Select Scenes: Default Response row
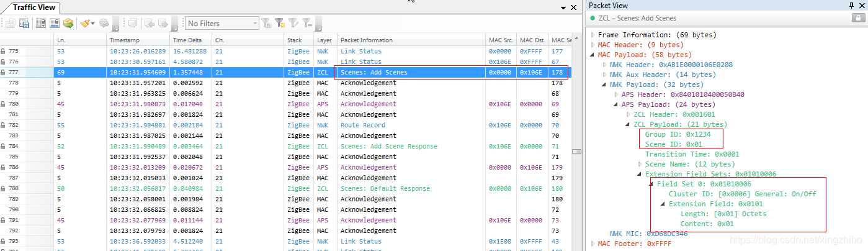 285,188
